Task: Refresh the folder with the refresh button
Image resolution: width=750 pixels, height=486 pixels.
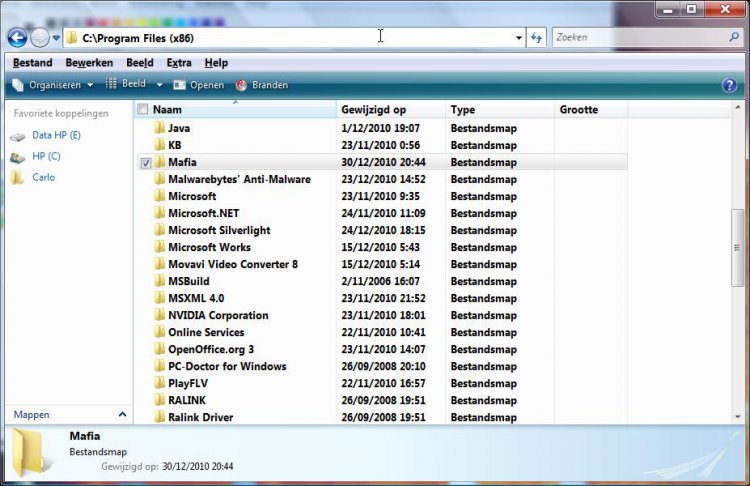Action: point(536,38)
